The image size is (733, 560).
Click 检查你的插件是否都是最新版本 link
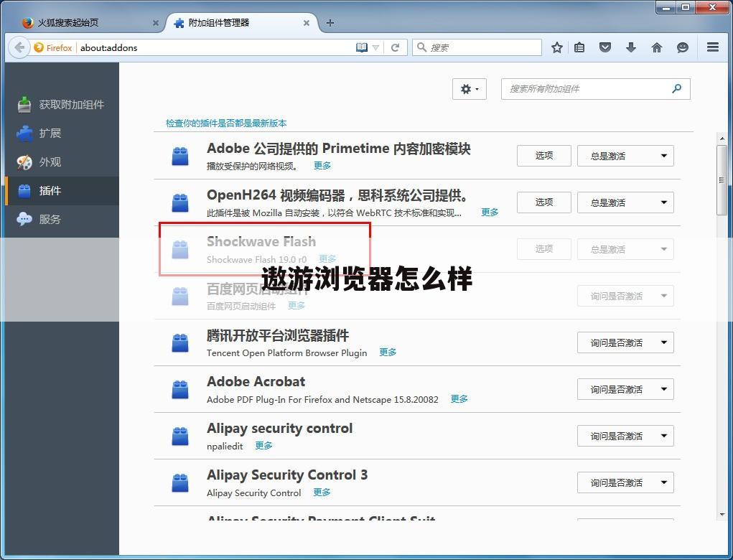[226, 123]
